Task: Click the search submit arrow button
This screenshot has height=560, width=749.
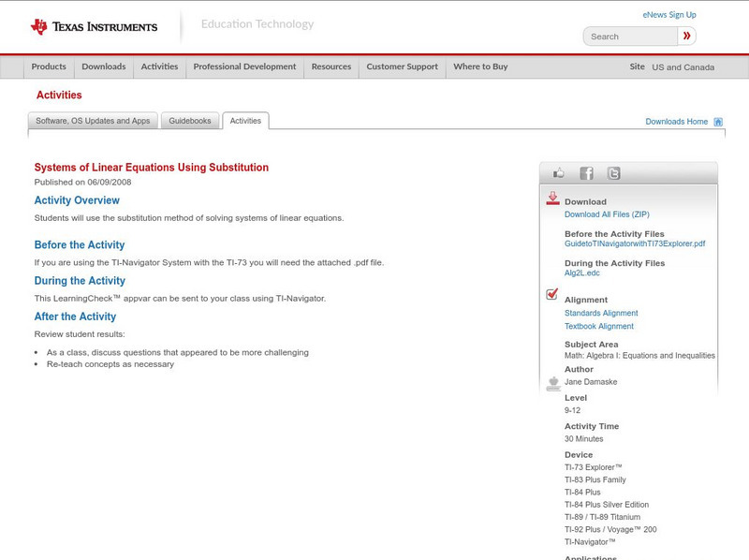Action: coord(687,36)
